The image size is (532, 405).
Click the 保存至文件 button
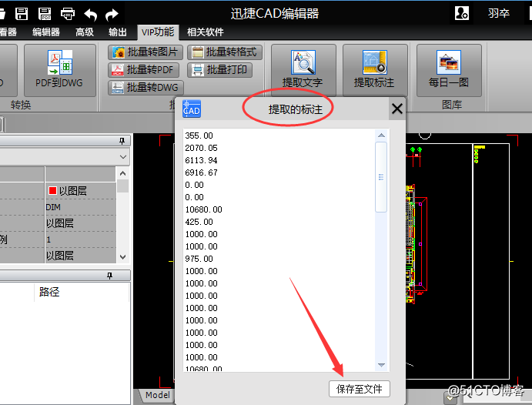(x=360, y=389)
